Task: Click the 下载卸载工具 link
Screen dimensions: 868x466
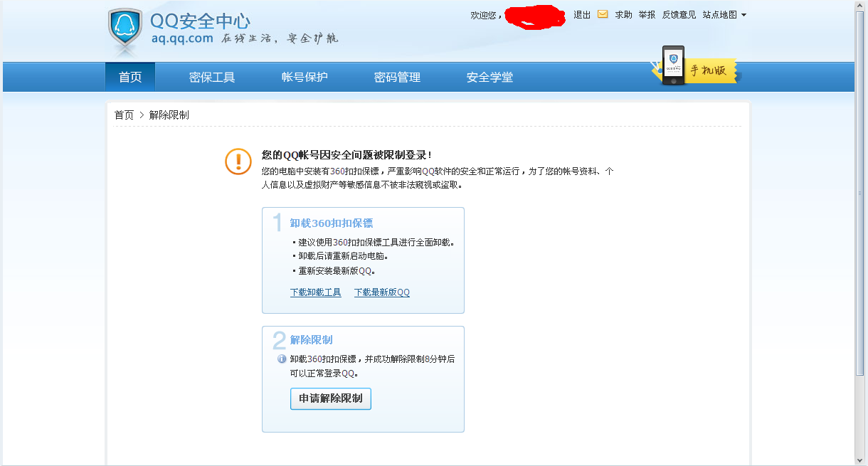Action: (315, 292)
